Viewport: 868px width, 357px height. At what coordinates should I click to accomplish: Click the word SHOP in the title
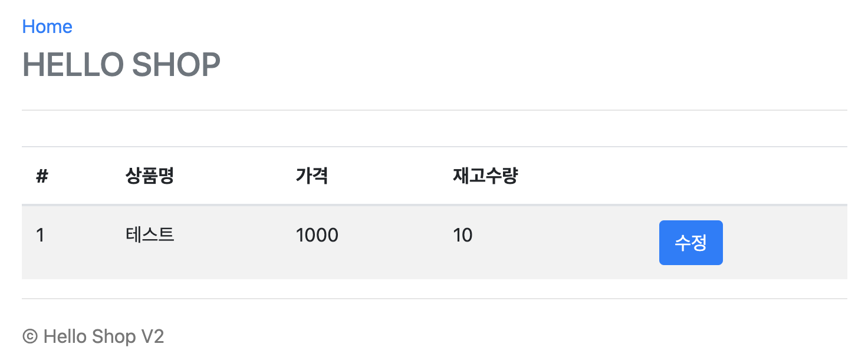(x=176, y=65)
